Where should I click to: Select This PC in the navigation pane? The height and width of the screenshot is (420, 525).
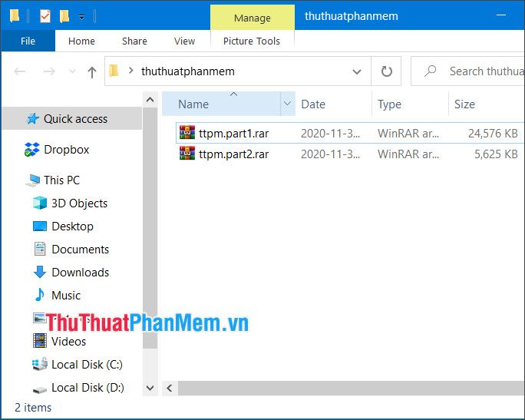pos(62,180)
